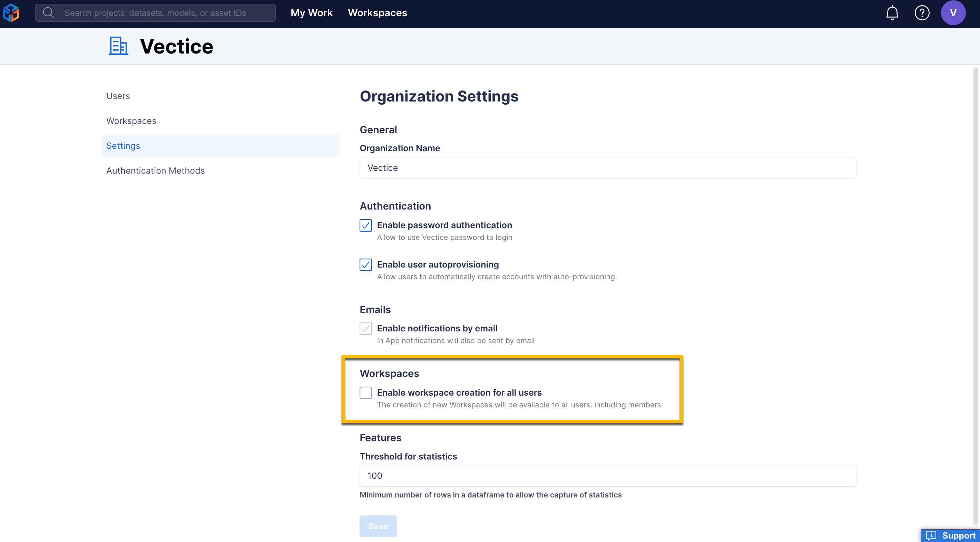Select Workspaces in the left sidebar

(131, 121)
